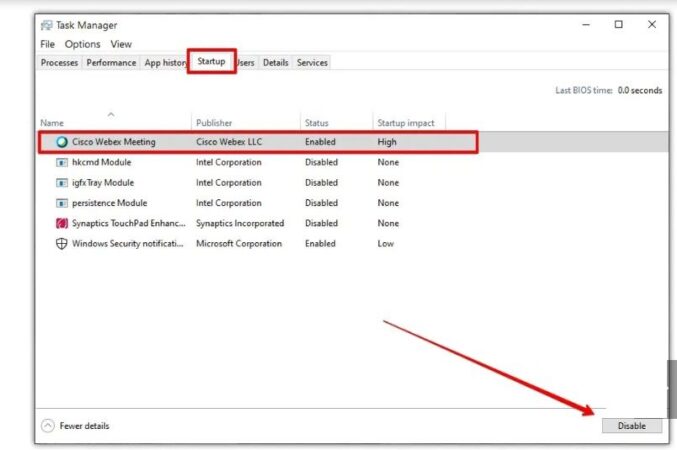The height and width of the screenshot is (450, 677).
Task: Click the Low startup impact value
Action: pos(386,244)
